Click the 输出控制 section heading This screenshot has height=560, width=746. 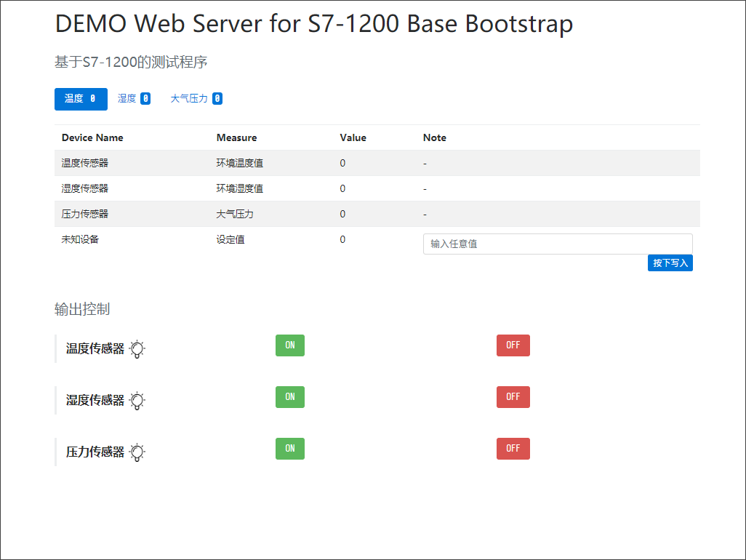[82, 309]
